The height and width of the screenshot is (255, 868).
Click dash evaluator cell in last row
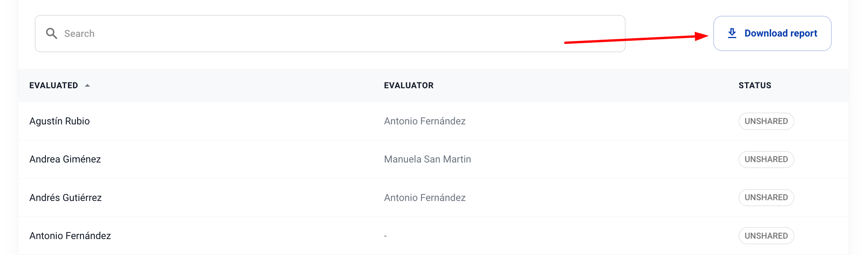(385, 236)
